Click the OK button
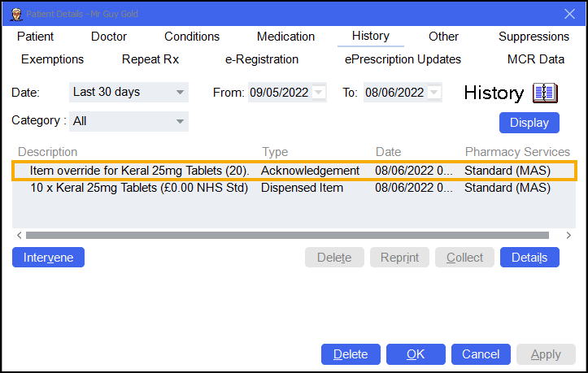The height and width of the screenshot is (373, 588). (416, 354)
